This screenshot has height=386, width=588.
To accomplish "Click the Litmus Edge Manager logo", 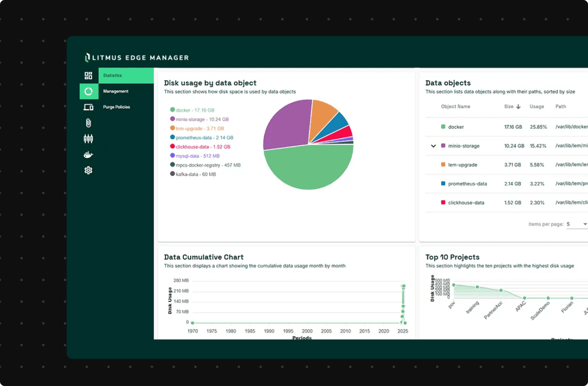I will click(137, 57).
